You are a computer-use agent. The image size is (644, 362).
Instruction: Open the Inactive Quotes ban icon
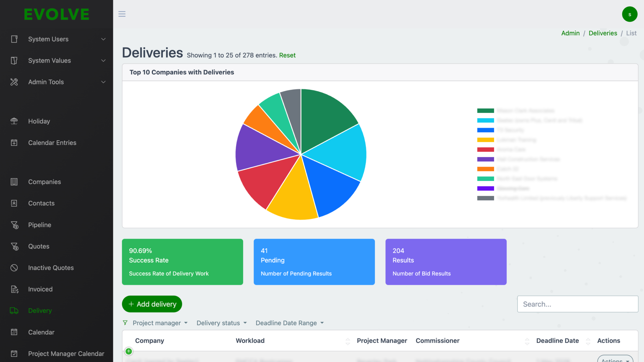[x=14, y=268]
